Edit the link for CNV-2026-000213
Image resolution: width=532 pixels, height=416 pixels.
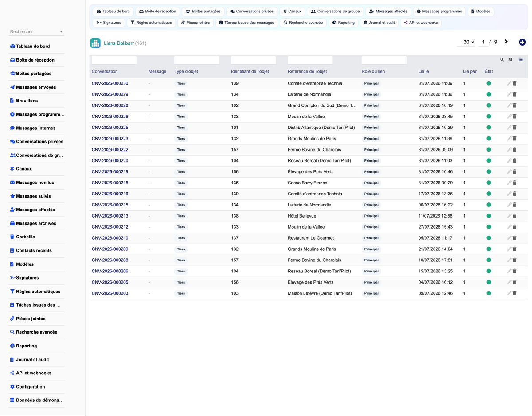509,216
